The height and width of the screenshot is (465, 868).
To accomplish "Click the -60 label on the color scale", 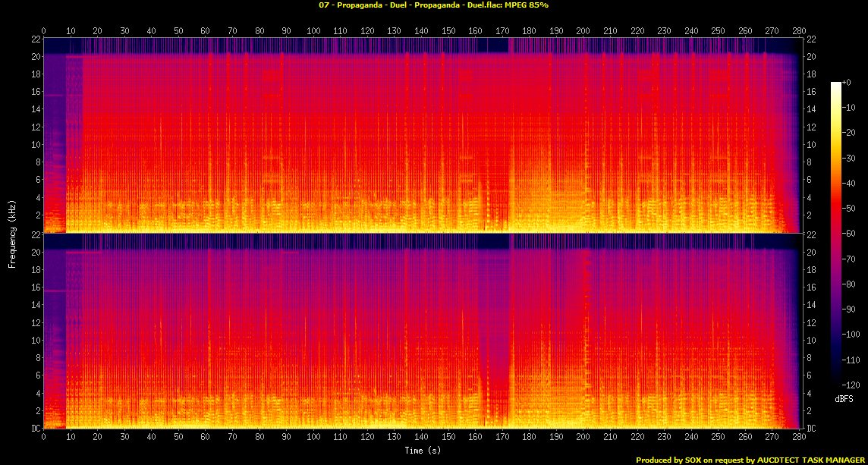I will (x=851, y=234).
